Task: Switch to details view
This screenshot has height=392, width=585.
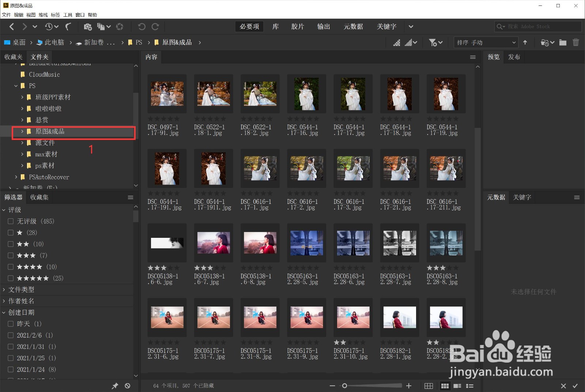Action: coord(457,386)
